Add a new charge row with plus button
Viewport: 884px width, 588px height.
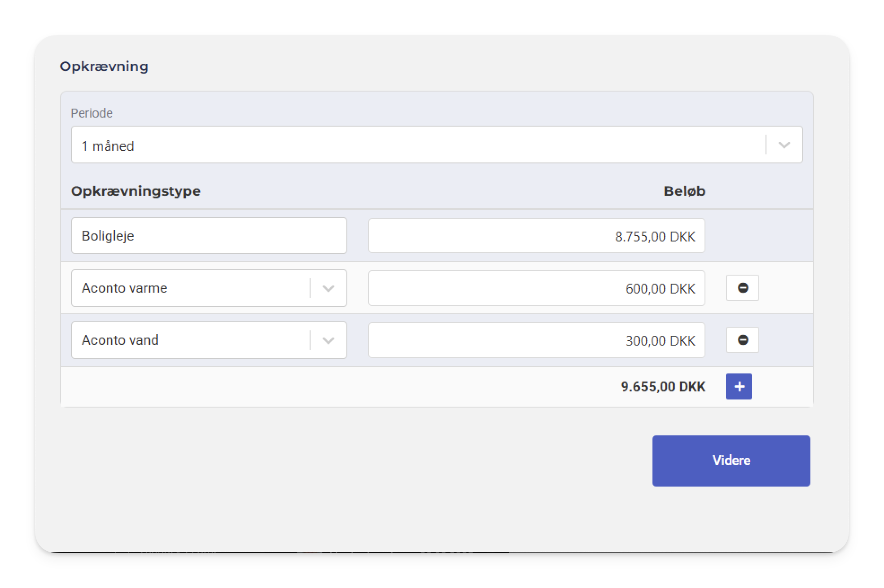tap(739, 386)
